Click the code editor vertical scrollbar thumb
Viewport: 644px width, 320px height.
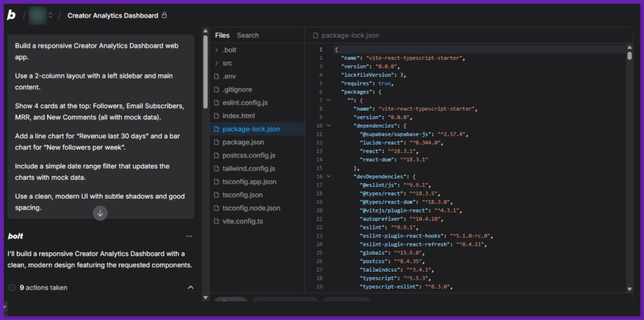[630, 55]
